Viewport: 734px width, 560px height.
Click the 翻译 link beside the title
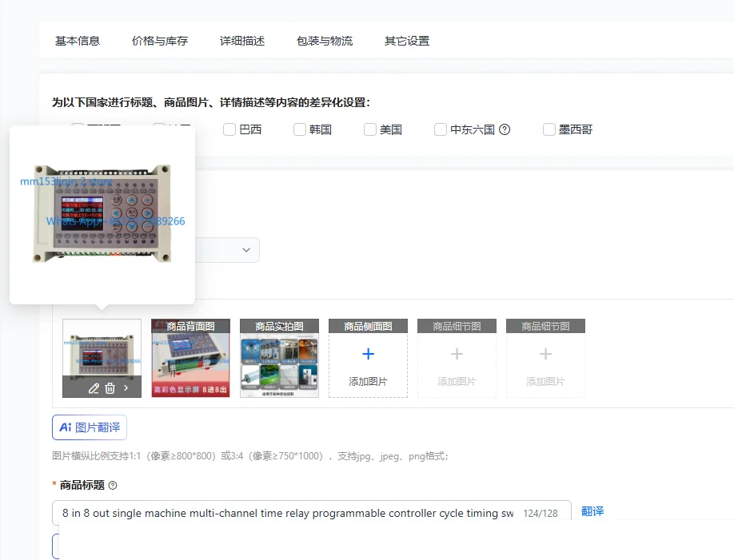click(x=592, y=511)
